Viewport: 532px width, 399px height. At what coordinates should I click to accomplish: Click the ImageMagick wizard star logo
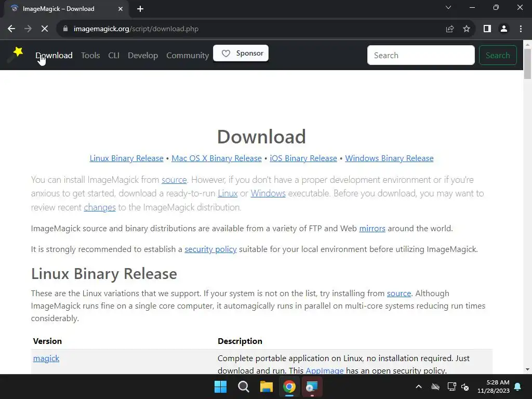click(16, 54)
